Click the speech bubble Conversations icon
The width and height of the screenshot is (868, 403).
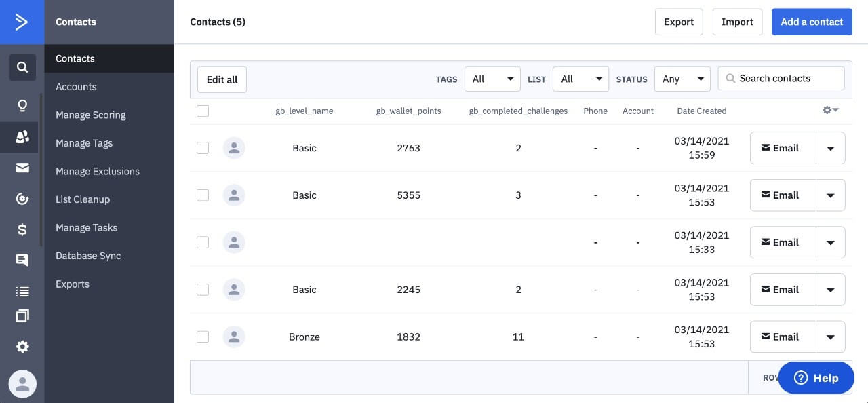click(x=22, y=261)
